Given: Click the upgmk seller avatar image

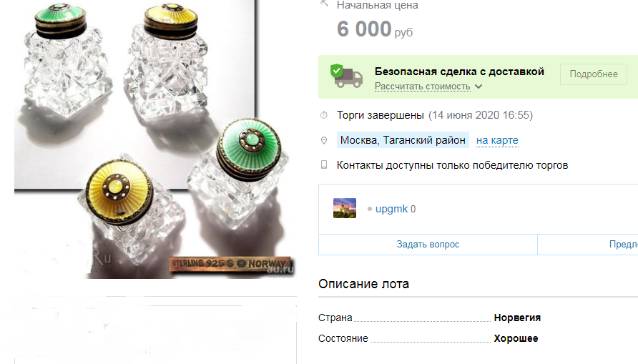Looking at the screenshot, I should (345, 208).
